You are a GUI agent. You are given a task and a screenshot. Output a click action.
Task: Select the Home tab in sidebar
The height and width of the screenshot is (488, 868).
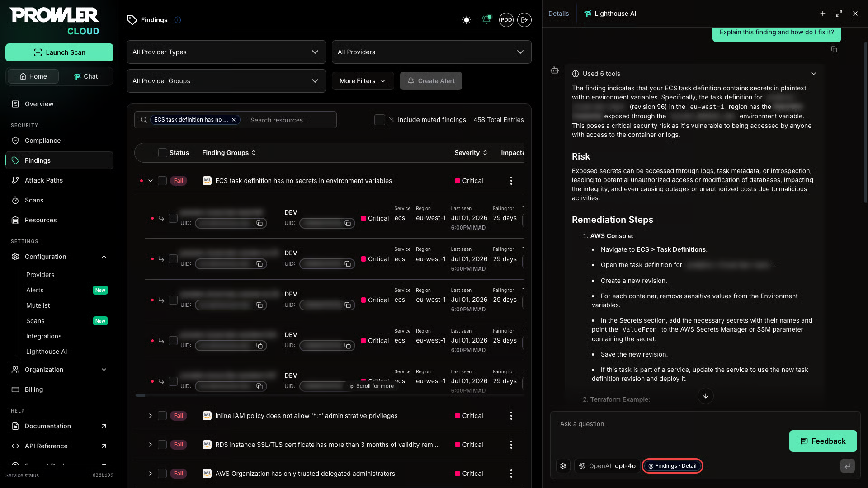click(33, 76)
